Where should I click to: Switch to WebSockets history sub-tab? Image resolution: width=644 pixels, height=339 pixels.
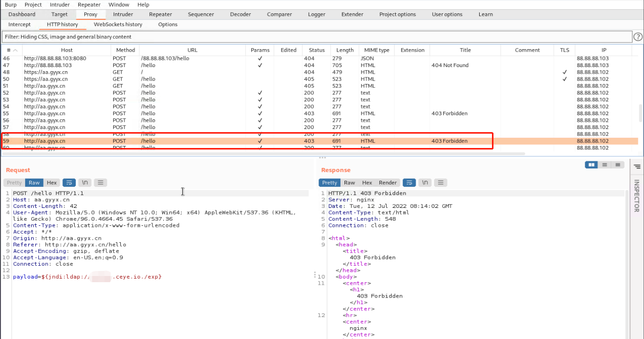[x=118, y=25]
